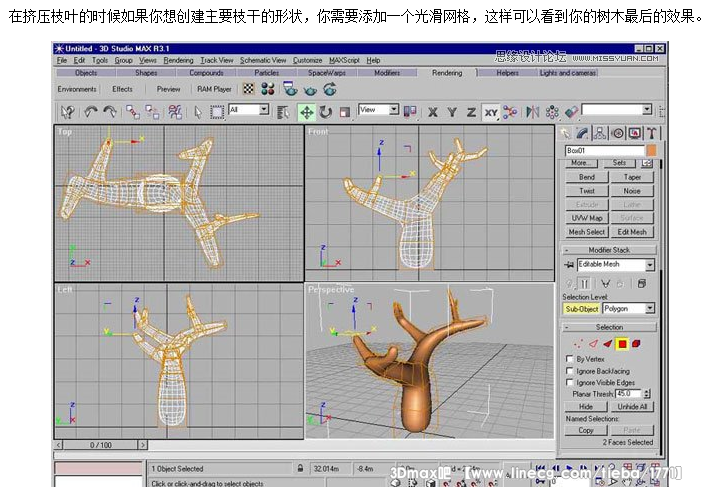Select Vertex sub-object selection mode

[577, 344]
